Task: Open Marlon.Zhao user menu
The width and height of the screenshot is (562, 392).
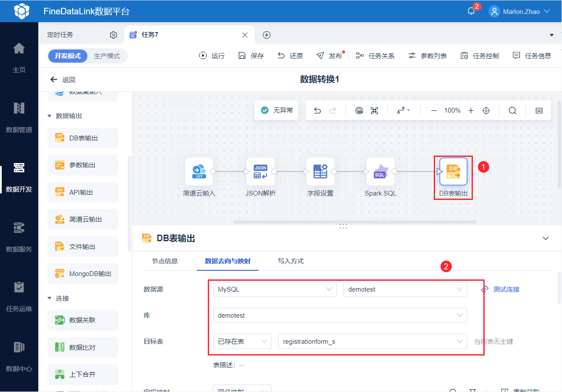Action: (x=520, y=11)
